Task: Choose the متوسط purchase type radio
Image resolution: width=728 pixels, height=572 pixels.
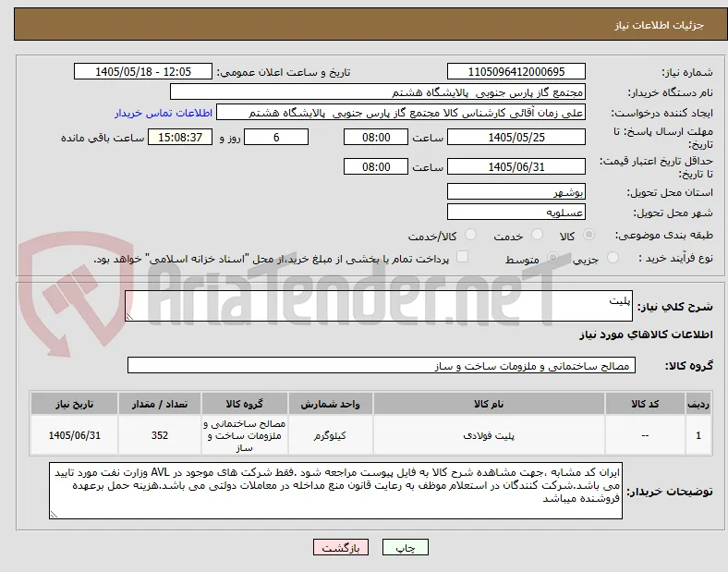Action: [x=552, y=258]
